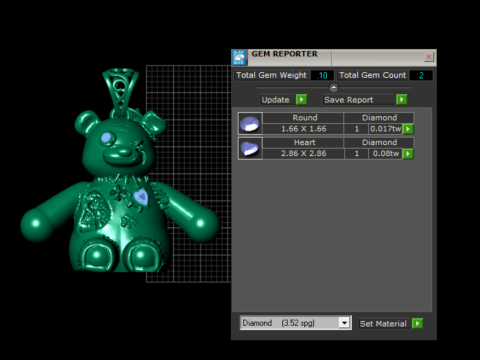Click the Gem Reporter title bar
This screenshot has height=360, width=480.
333,57
